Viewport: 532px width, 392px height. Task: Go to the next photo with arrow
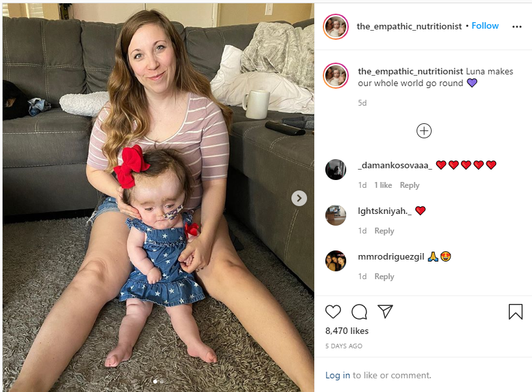(299, 198)
